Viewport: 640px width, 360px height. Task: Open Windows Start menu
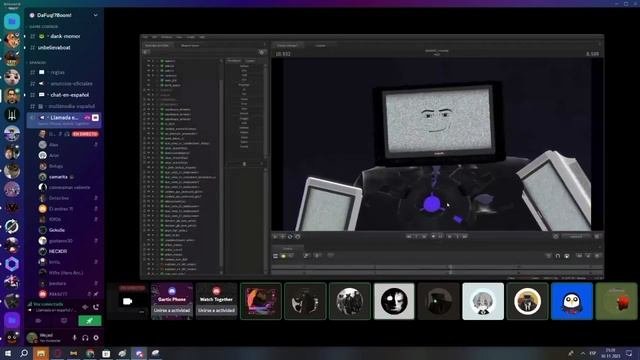7,353
